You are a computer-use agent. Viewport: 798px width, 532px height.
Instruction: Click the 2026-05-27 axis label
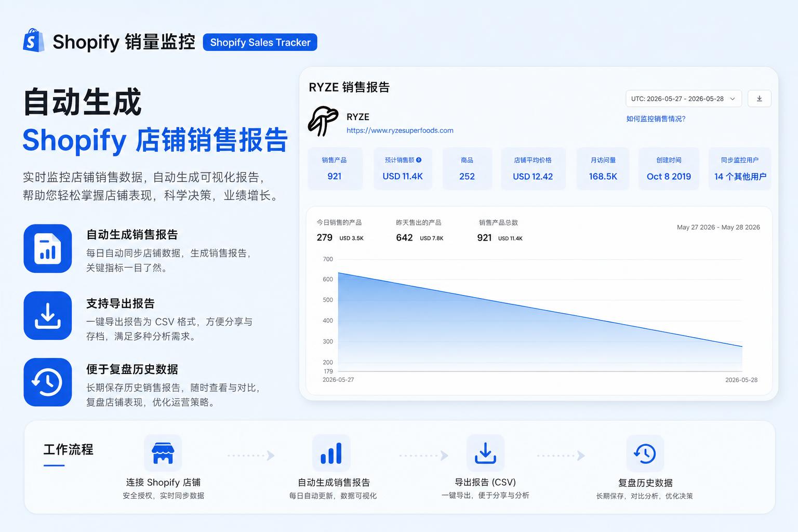click(x=338, y=380)
